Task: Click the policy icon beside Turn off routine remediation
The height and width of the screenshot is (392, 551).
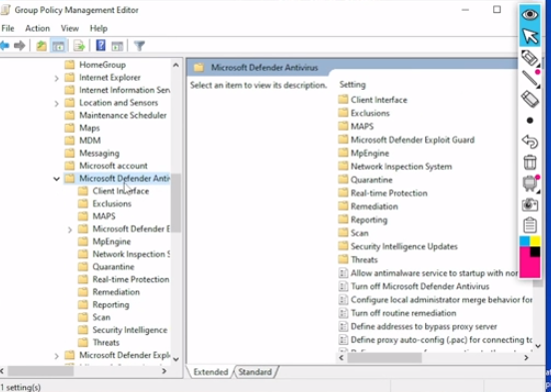Action: [x=343, y=313]
